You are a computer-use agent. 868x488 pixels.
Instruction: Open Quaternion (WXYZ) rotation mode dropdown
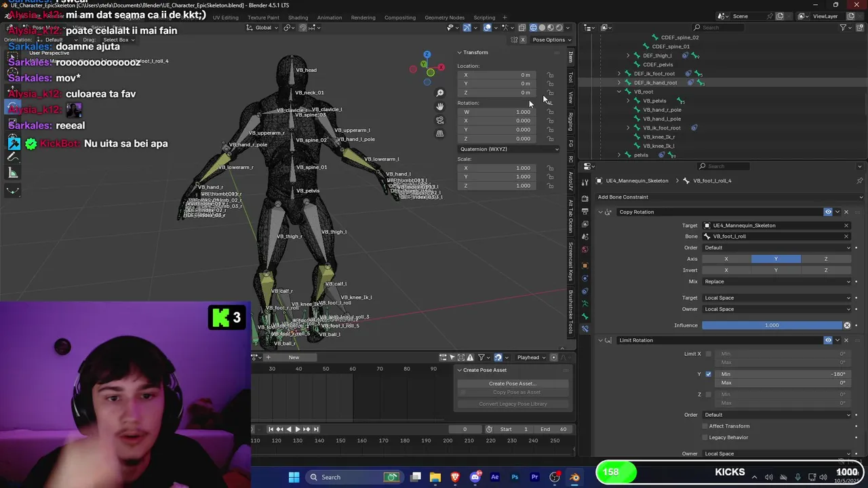509,149
